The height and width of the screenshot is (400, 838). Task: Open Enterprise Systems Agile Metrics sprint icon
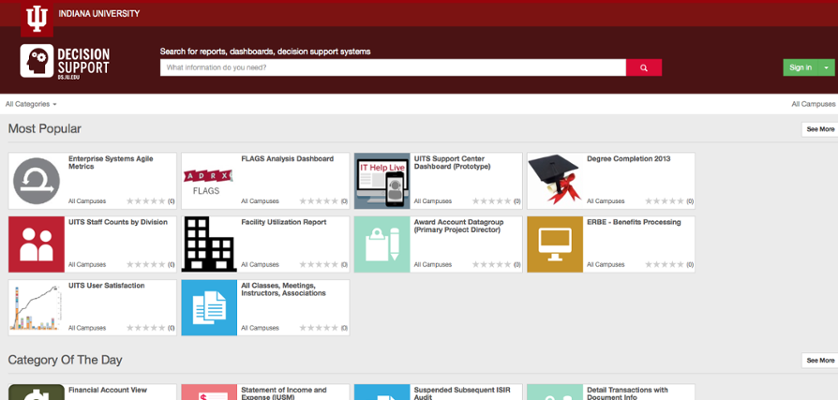click(36, 181)
